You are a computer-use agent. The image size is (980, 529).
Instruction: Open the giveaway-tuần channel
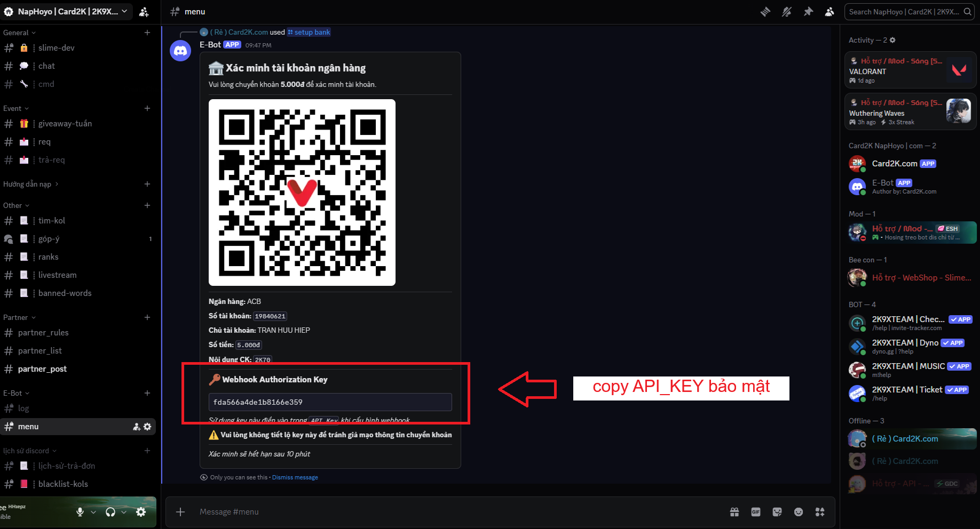(65, 124)
